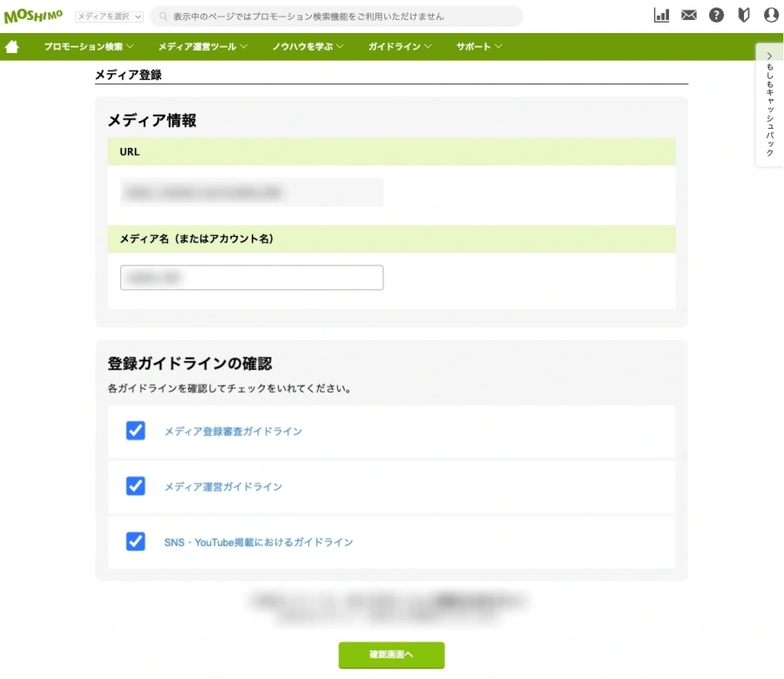
Task: Go to home via house icon
Action: pos(12,46)
